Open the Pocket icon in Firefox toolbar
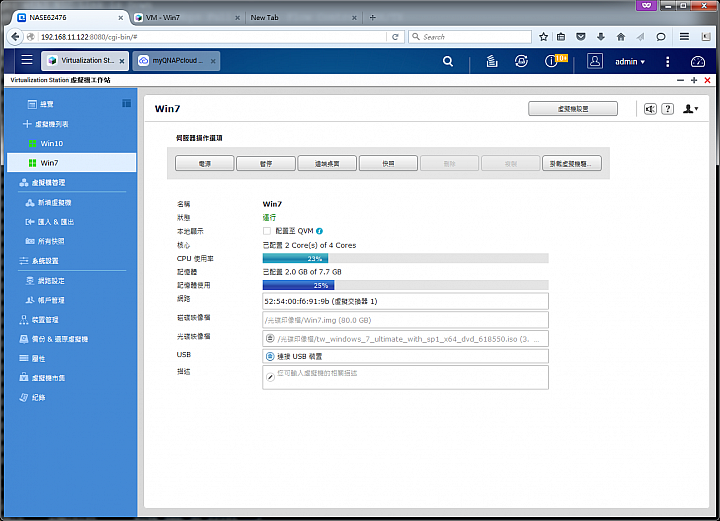Screen dimensions: 720x521 (581, 37)
